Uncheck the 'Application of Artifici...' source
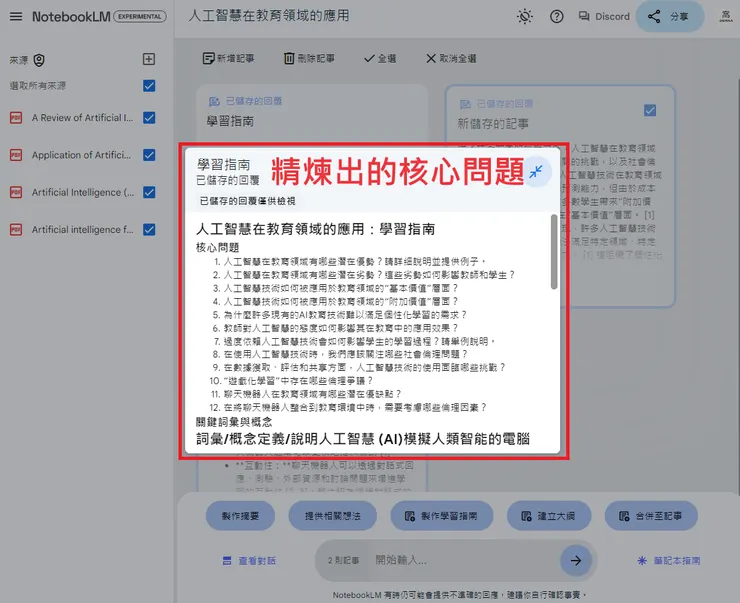Viewport: 740px width, 603px height. tap(149, 155)
